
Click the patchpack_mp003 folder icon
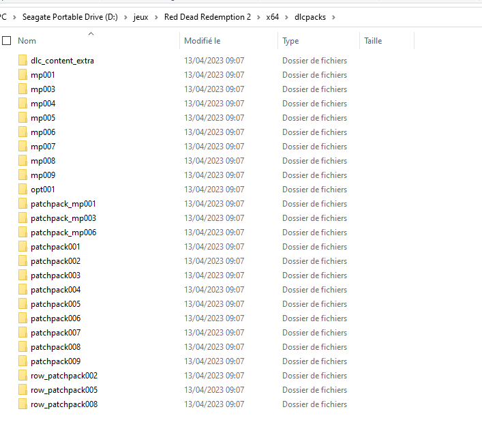pos(22,218)
